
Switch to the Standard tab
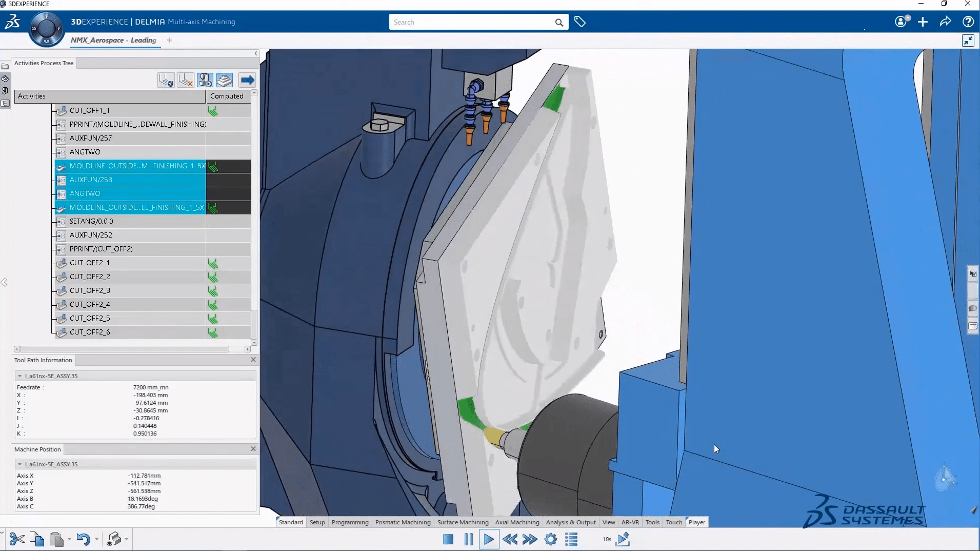[x=291, y=522]
